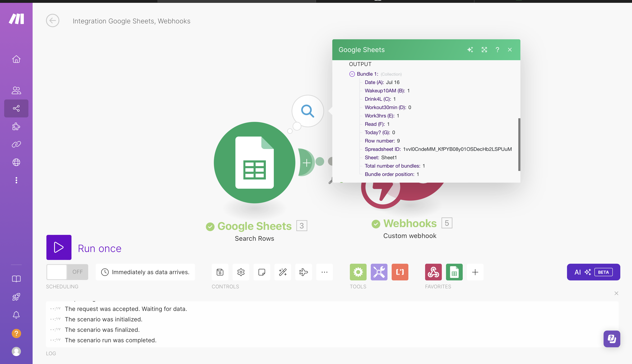Click log entry 'The scenario was finalized.'
Viewport: 632px width, 364px height.
pos(102,330)
